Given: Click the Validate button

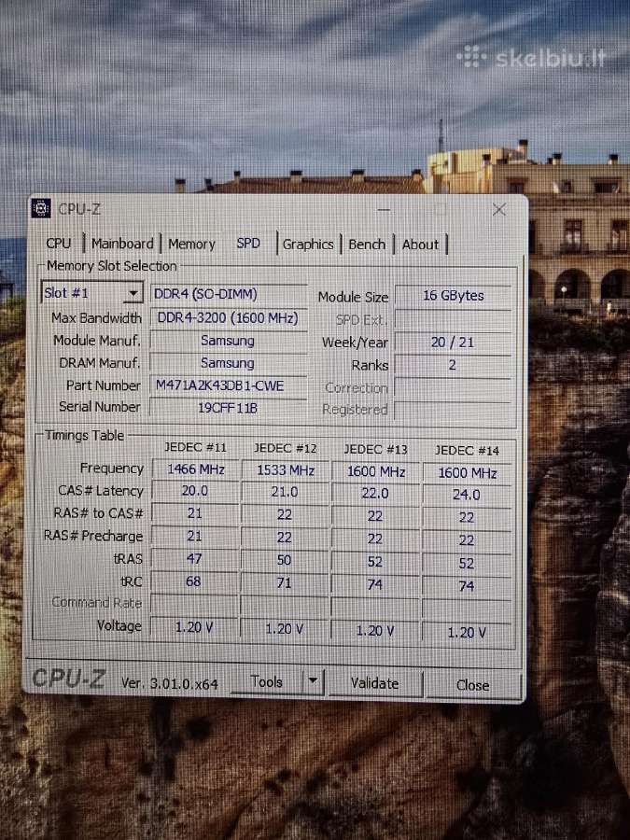Looking at the screenshot, I should tap(375, 683).
